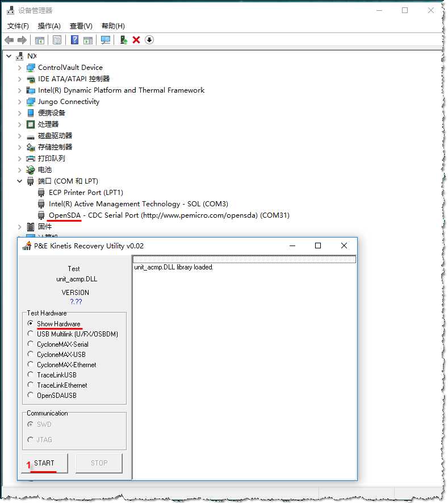Select Intel(R) Active Management Technology SOL (COM3)
Image resolution: width=448 pixels, height=503 pixels.
coord(139,204)
